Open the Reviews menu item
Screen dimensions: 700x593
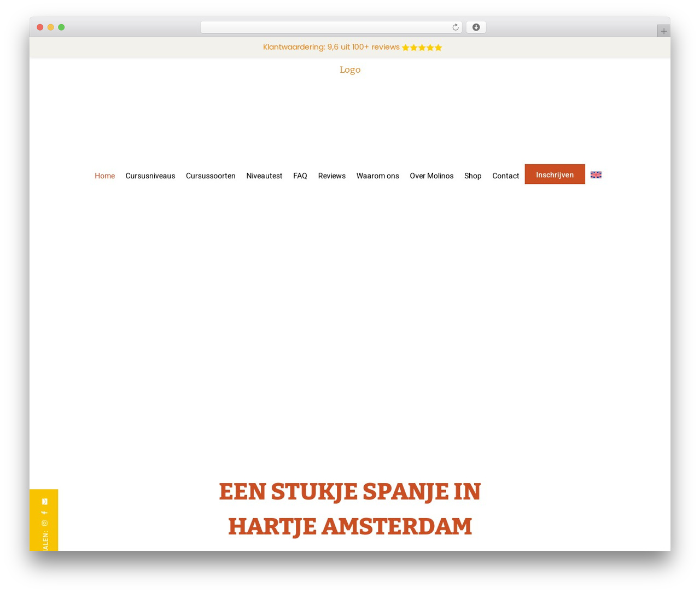click(332, 176)
